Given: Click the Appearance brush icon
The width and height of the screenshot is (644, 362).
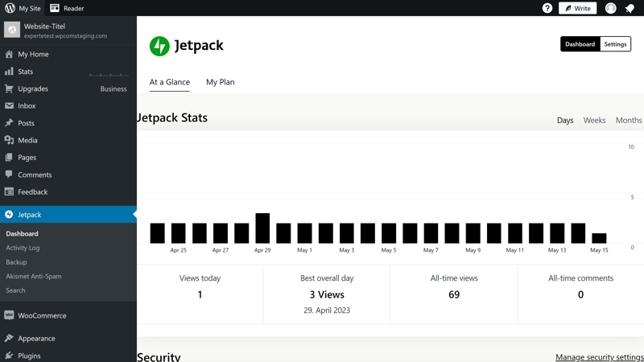Looking at the screenshot, I should (x=9, y=338).
